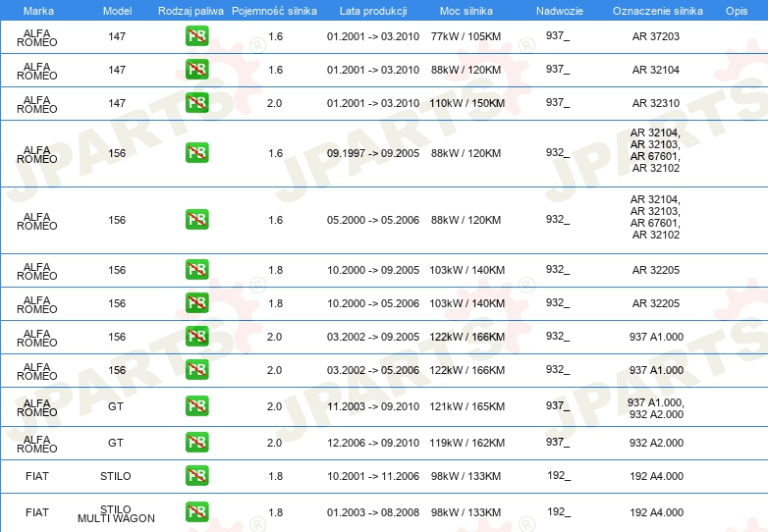Click the Pojemność silnika column header
Screen dimensions: 768x532
274,11
